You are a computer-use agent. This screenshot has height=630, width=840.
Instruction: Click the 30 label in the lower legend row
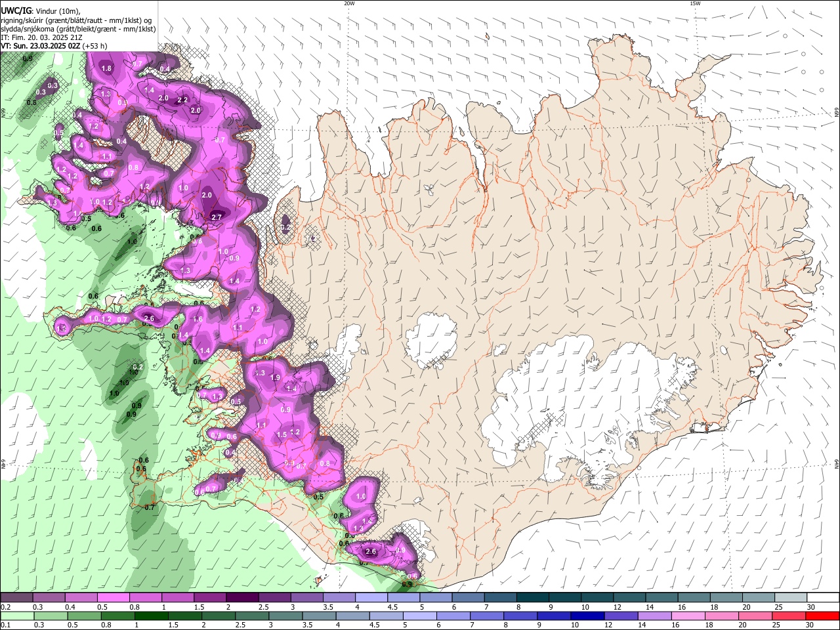click(811, 625)
